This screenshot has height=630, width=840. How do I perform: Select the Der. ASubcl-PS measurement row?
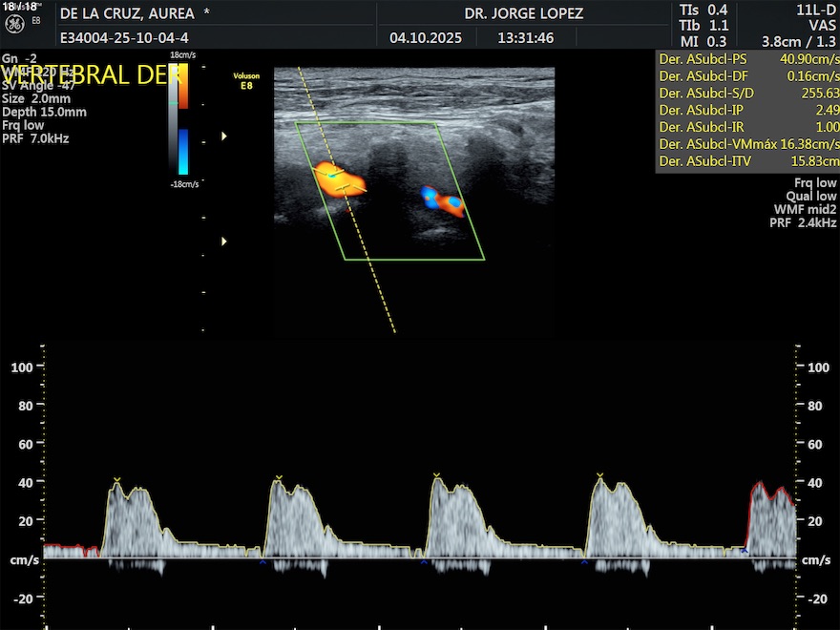click(x=746, y=58)
